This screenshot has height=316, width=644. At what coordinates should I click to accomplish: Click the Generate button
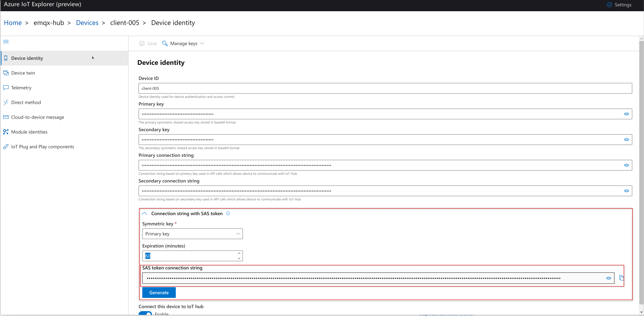[159, 292]
